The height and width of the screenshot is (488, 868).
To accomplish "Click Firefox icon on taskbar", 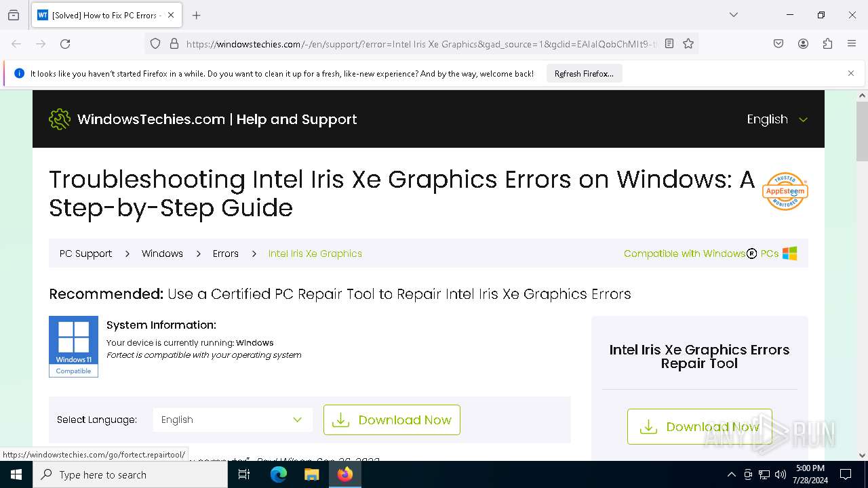I will point(345,474).
